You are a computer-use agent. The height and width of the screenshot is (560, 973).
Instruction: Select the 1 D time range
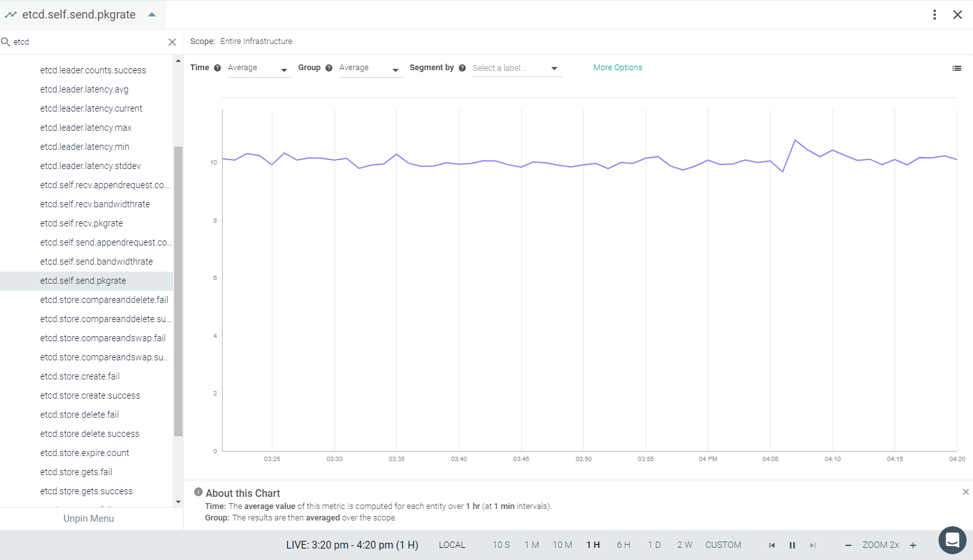pos(655,545)
